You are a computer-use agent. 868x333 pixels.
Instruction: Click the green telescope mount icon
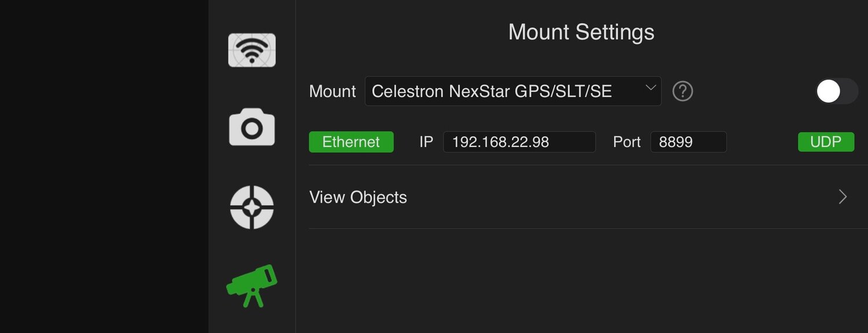[x=252, y=285]
